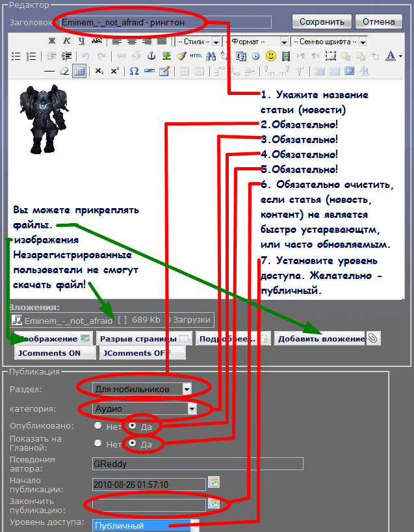Viewport: 414px width, 532px height.
Task: Click the anchor insert icon
Action: tap(151, 56)
